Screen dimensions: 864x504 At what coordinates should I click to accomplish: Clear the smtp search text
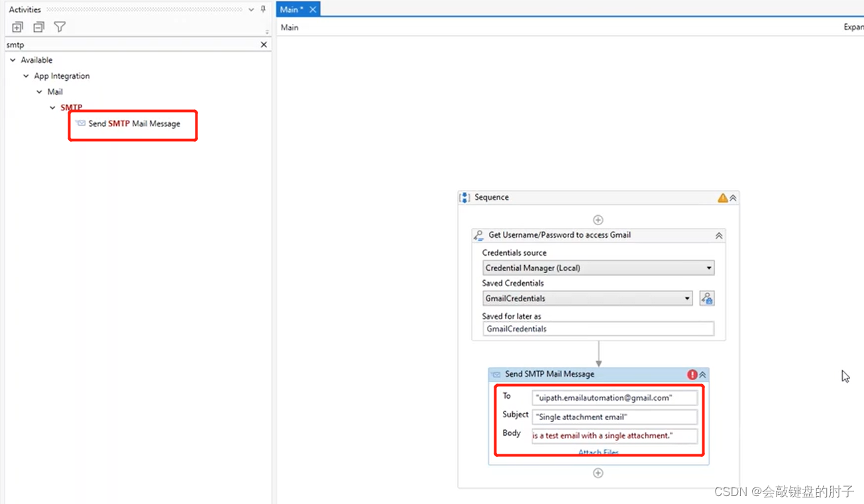tap(264, 45)
